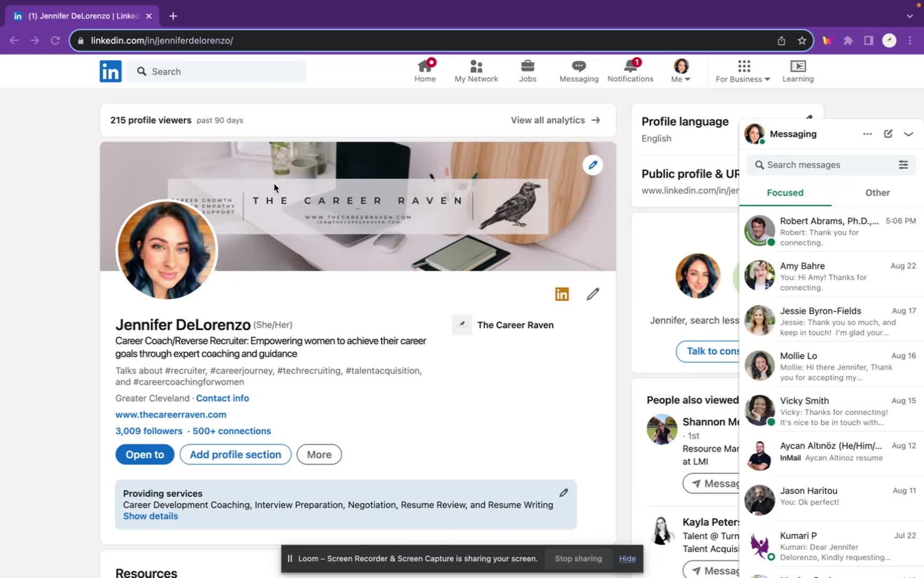Open the Home nav icon

(425, 71)
